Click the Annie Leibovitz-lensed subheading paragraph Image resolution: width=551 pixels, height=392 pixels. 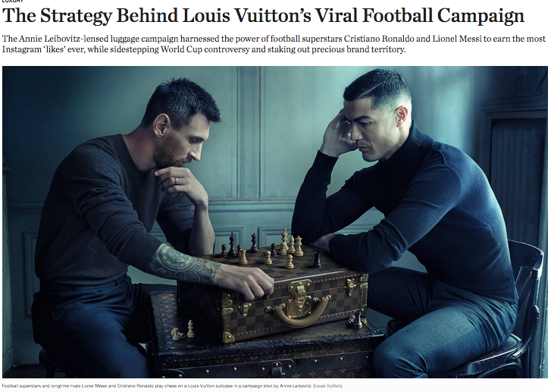point(274,44)
